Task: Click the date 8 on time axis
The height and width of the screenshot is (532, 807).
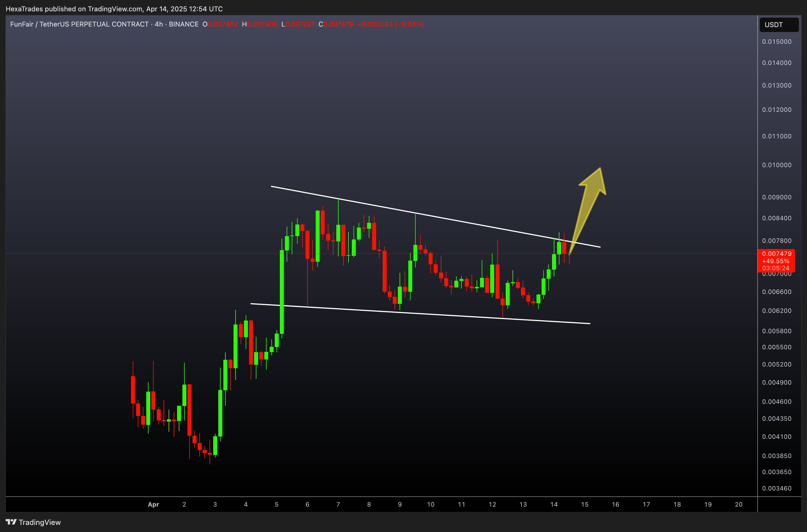Action: 369,505
